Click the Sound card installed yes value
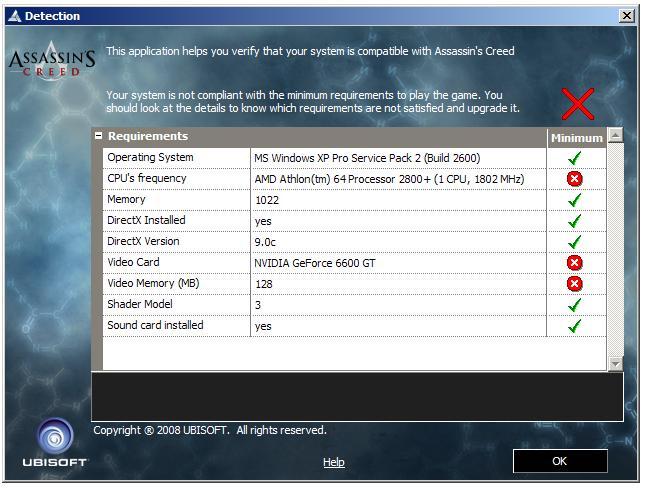 click(263, 327)
